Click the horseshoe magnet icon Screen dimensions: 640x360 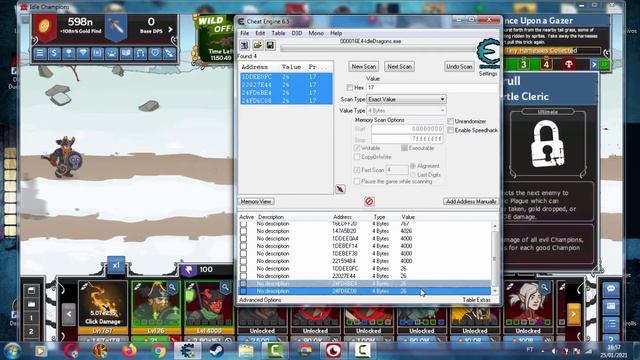[140, 53]
